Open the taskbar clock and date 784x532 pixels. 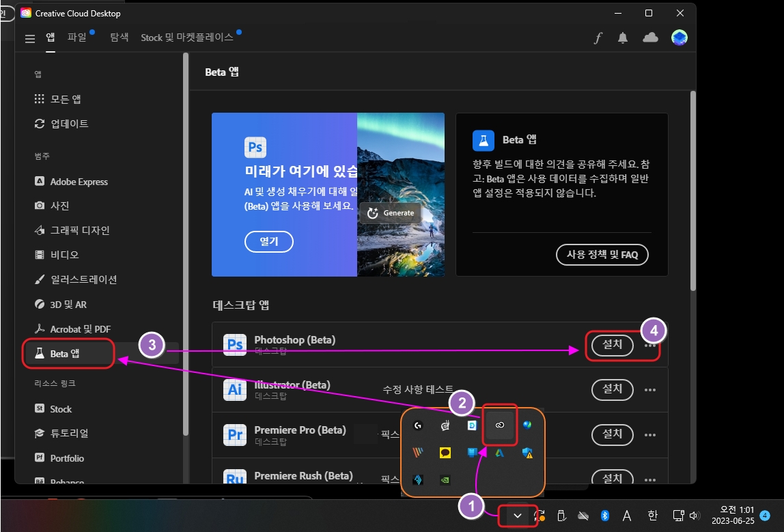coord(733,515)
